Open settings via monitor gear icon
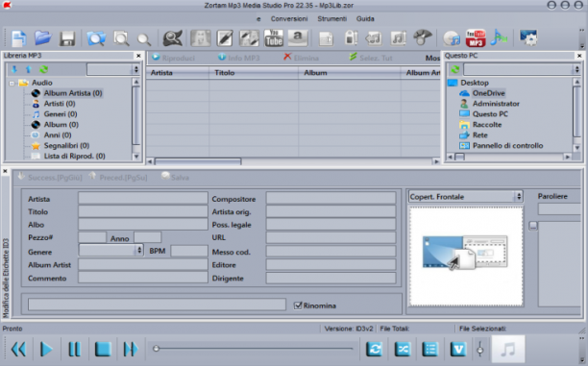Image resolution: width=588 pixels, height=366 pixels. tap(528, 38)
